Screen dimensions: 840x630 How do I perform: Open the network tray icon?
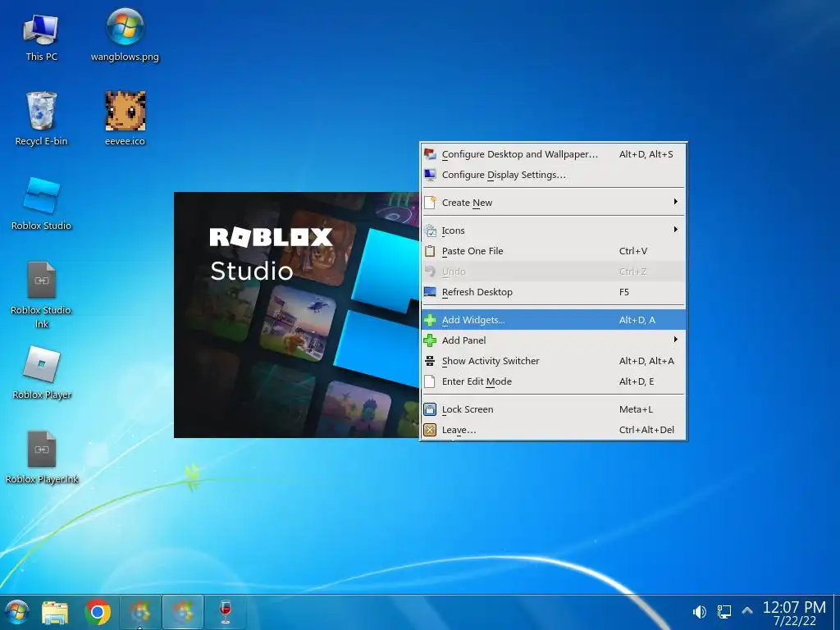coord(724,611)
